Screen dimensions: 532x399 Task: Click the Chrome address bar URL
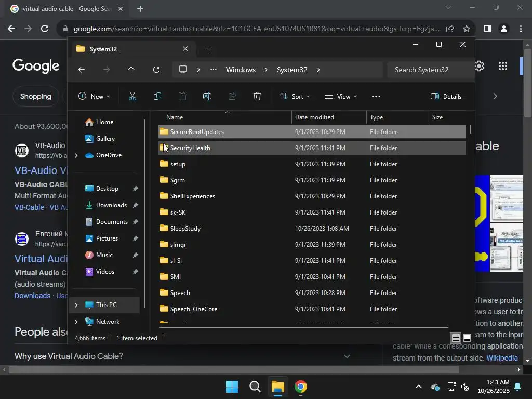point(256,29)
